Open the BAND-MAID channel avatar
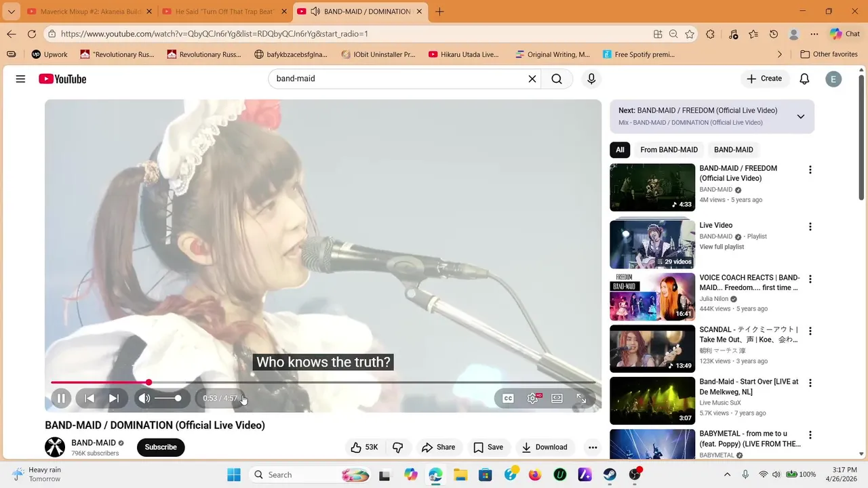Screen dimensions: 868x488 [x=55, y=447]
